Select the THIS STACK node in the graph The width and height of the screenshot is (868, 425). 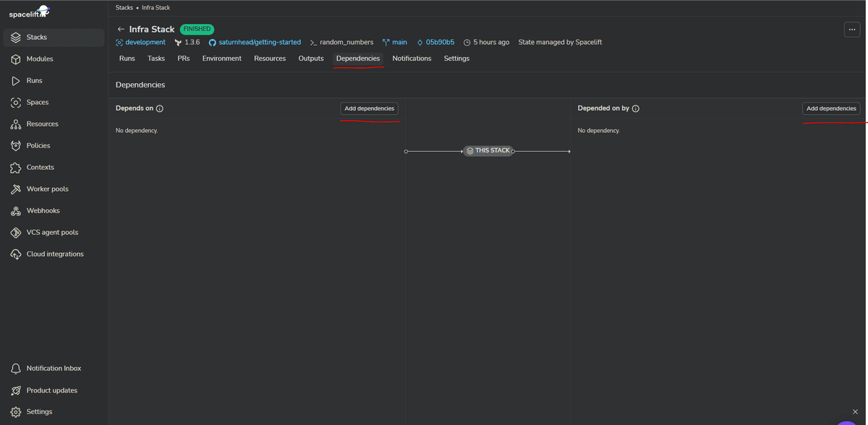coord(488,150)
